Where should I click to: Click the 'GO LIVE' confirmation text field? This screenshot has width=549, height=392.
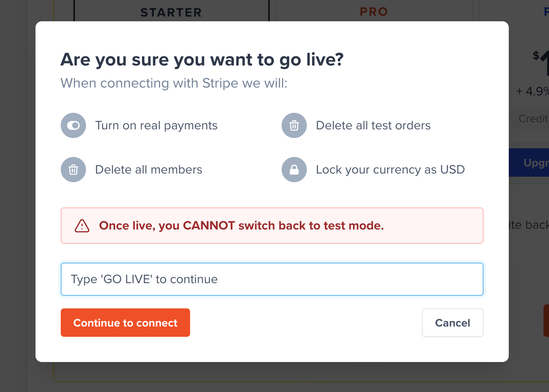(x=272, y=279)
